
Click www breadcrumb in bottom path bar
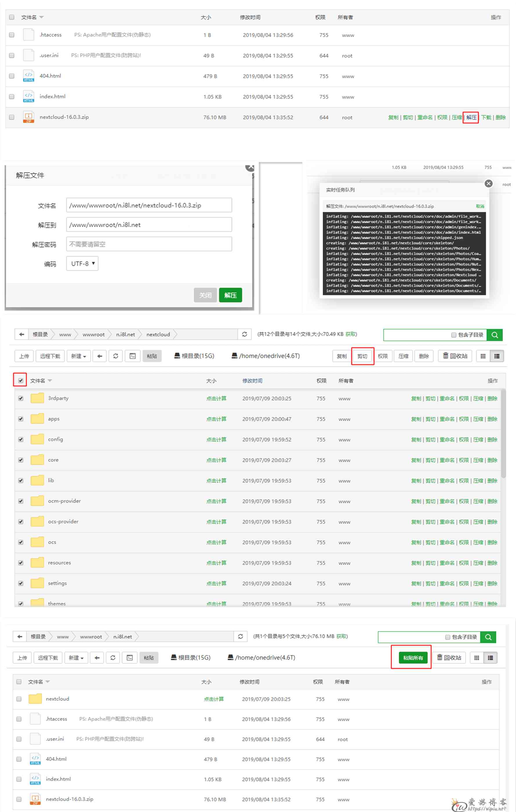[63, 637]
